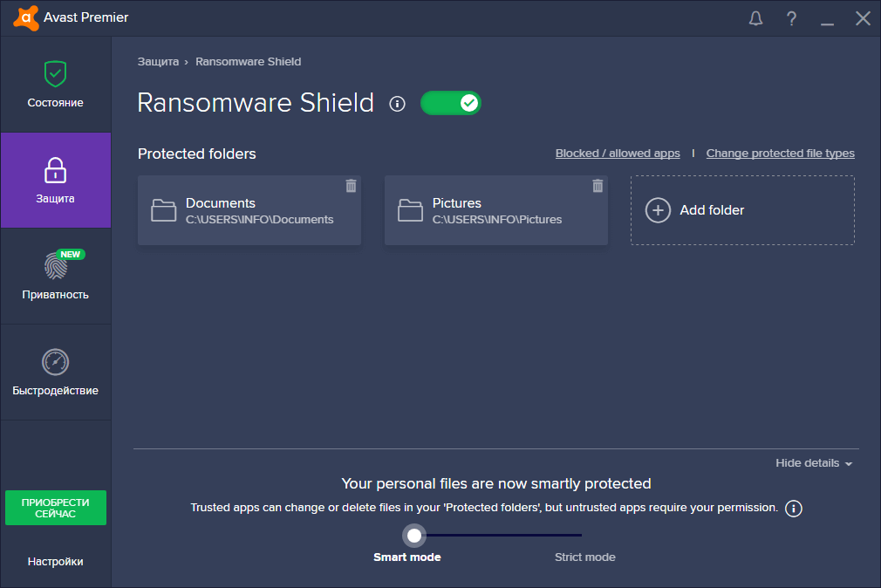881x588 pixels.
Task: Select Strict mode option
Action: 584,557
